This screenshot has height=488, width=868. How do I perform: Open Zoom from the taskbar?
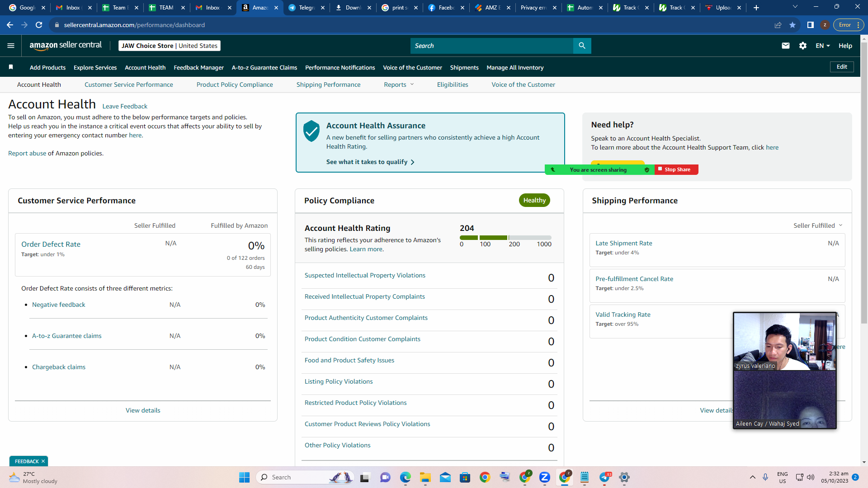pos(545,477)
